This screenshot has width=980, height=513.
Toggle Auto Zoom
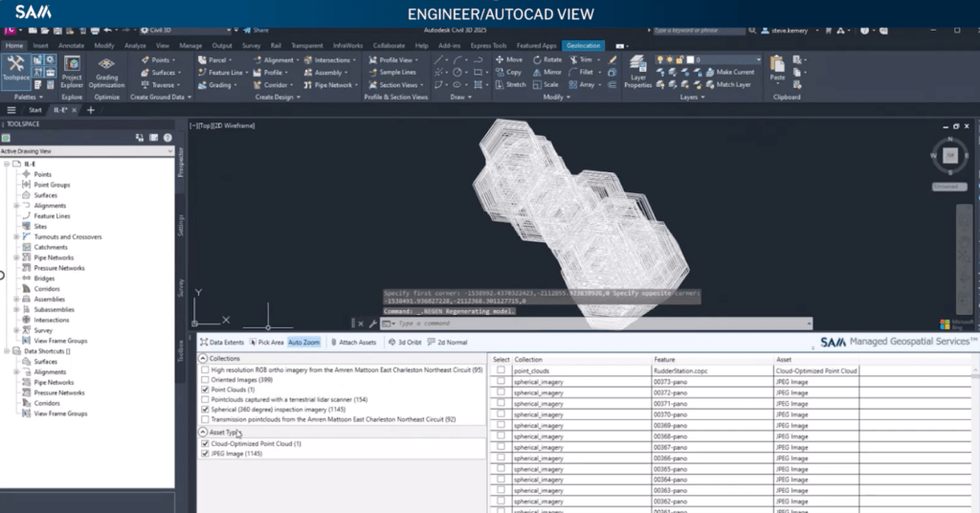(x=303, y=343)
